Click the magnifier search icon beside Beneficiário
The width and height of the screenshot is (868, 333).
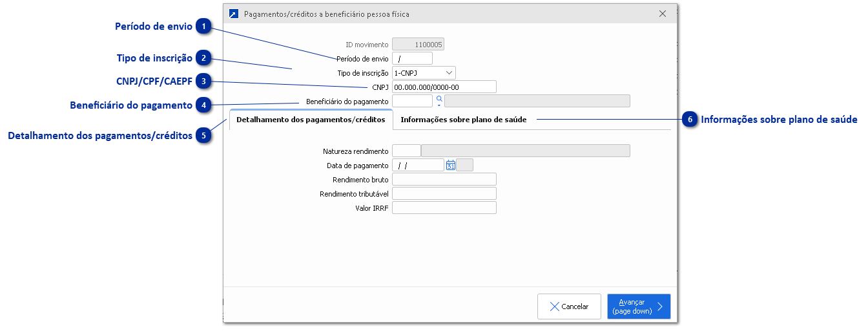(x=439, y=99)
